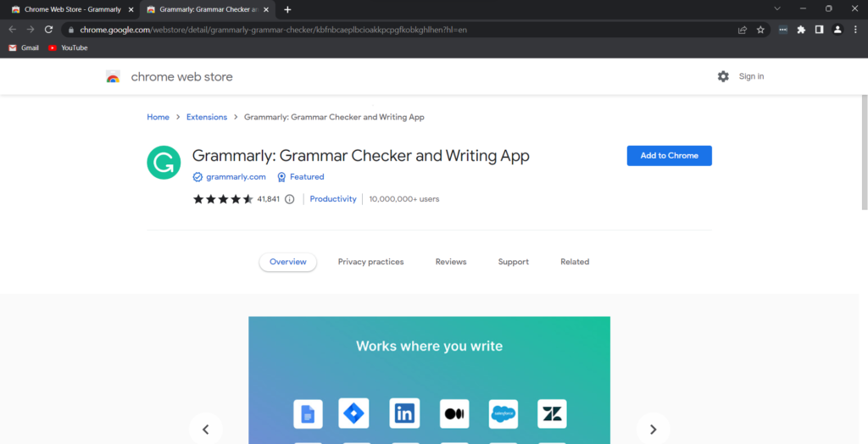
Task: Open the Chrome profile avatar
Action: (837, 30)
